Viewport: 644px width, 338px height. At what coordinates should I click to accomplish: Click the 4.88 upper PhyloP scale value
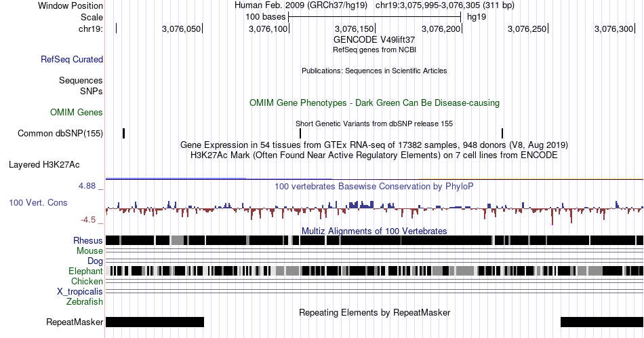click(x=87, y=186)
